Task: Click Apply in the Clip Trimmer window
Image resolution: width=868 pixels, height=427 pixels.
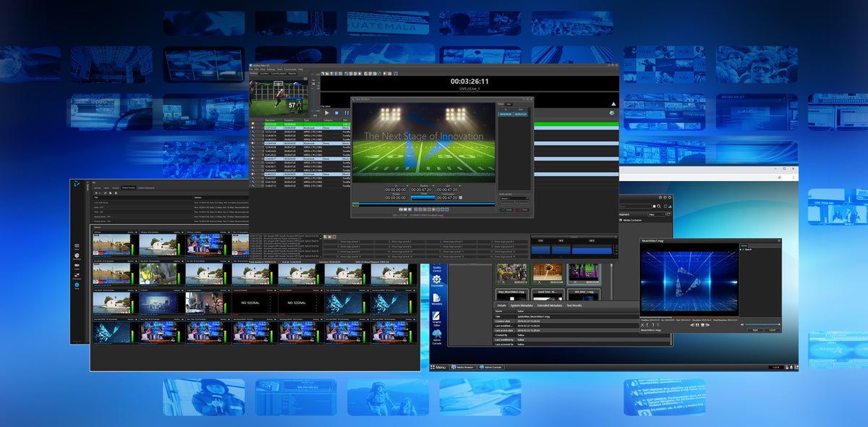Action: point(506,209)
